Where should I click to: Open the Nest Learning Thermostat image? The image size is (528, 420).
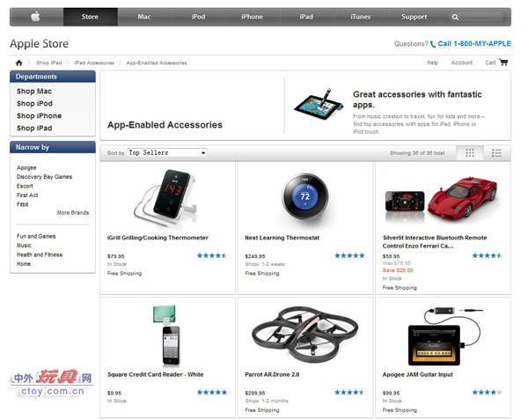pyautogui.click(x=305, y=197)
